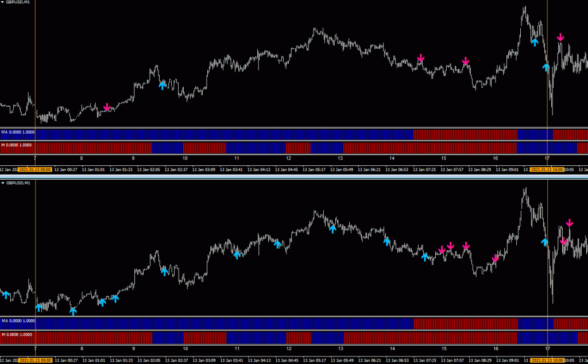Click lower chart highlighted 2021.01.13 00:00 time marker
Screen dimensions: 588x364
coord(35,360)
